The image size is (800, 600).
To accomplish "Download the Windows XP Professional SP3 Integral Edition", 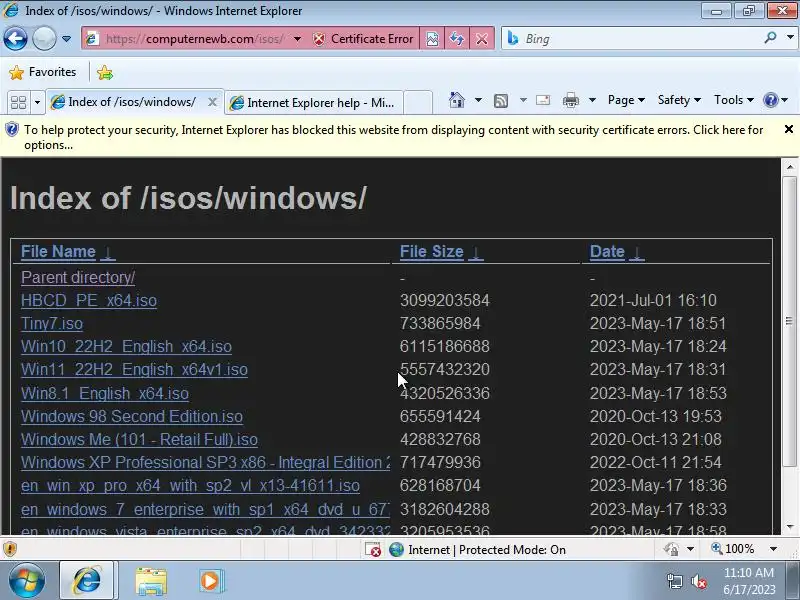I will click(x=205, y=462).
